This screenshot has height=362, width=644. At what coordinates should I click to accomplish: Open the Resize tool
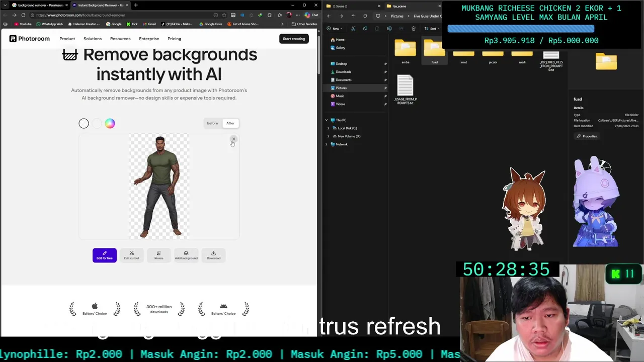tap(158, 255)
